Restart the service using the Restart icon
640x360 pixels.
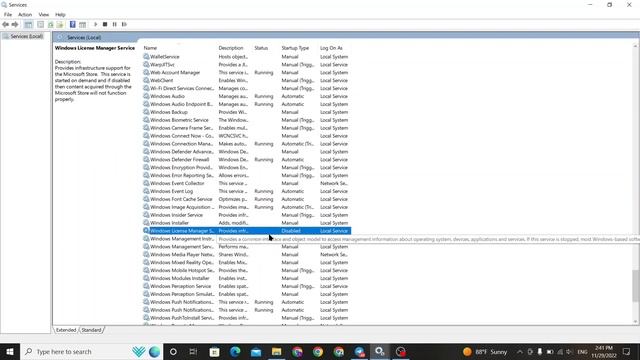coord(124,24)
